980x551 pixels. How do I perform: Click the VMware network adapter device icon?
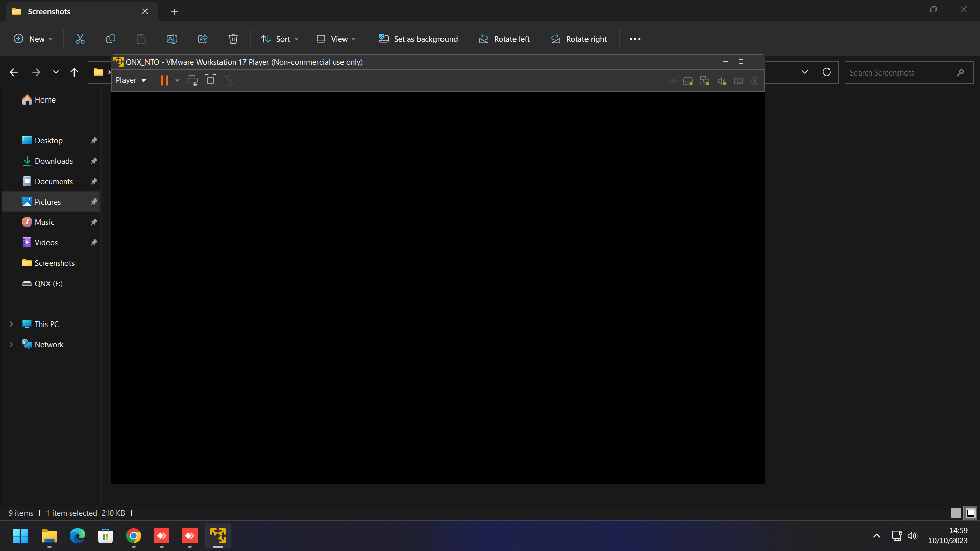[x=705, y=81]
